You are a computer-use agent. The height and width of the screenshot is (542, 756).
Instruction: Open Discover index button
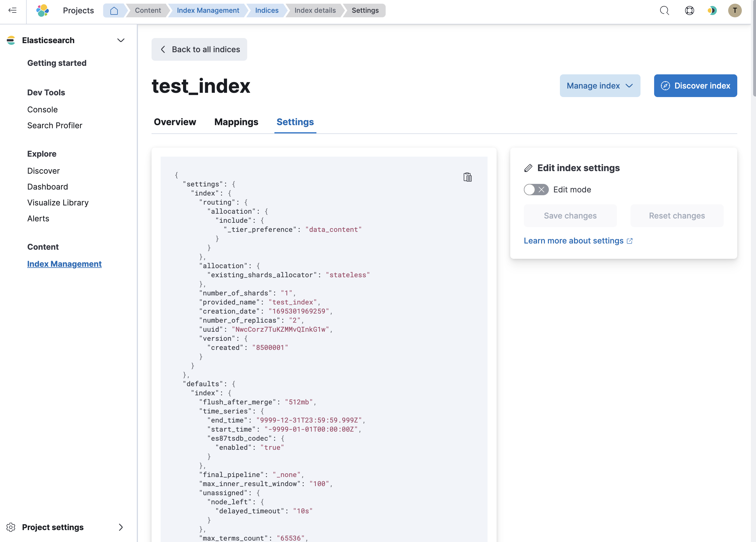pyautogui.click(x=695, y=86)
